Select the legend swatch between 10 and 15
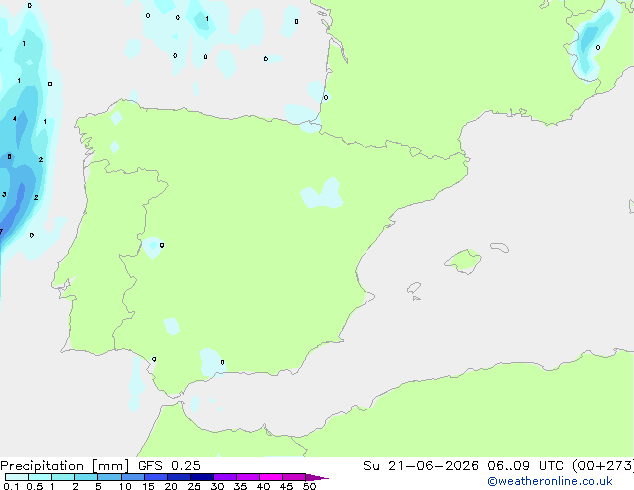Screen dimensions: 634x490 [133, 477]
